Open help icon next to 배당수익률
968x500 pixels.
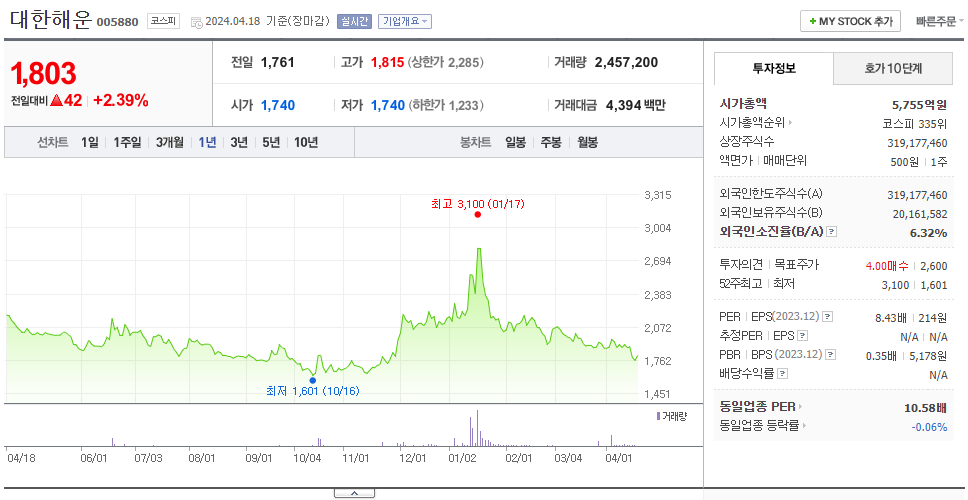click(x=782, y=373)
